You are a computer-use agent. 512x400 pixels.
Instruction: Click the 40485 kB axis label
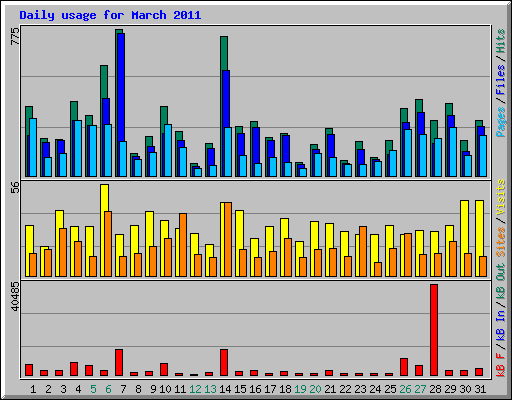point(15,296)
